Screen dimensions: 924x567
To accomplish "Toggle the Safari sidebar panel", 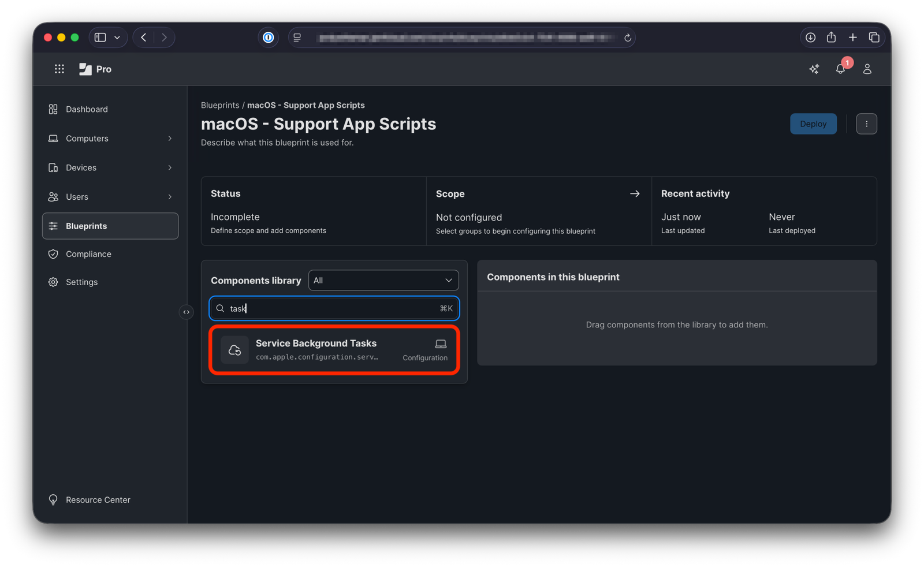I will (100, 38).
